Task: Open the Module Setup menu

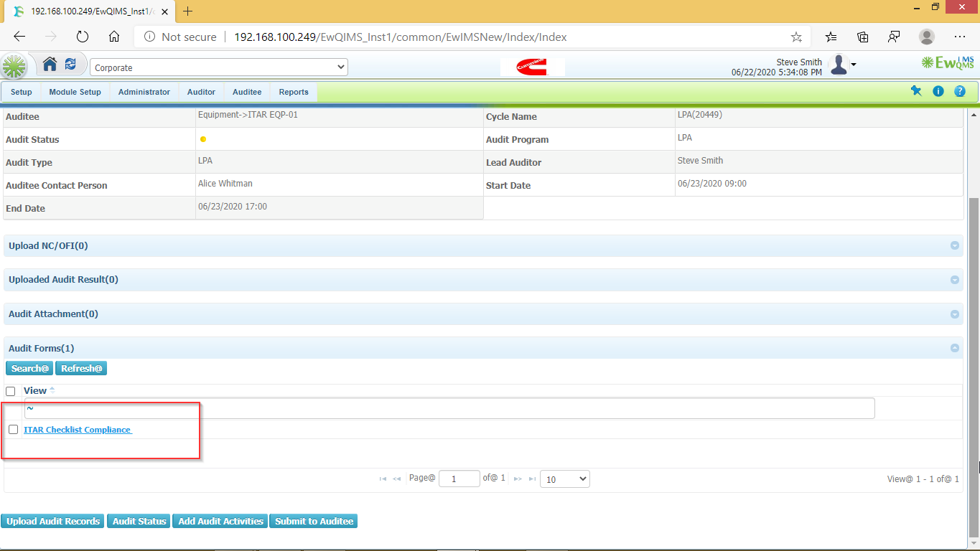Action: click(75, 92)
